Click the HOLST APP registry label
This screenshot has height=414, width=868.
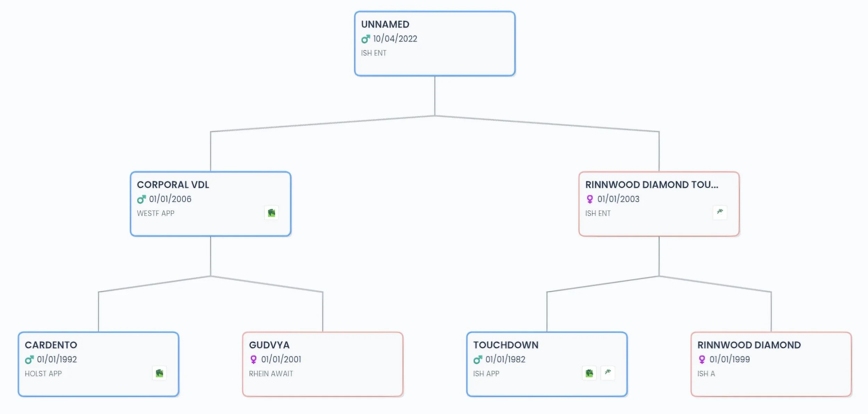[43, 374]
